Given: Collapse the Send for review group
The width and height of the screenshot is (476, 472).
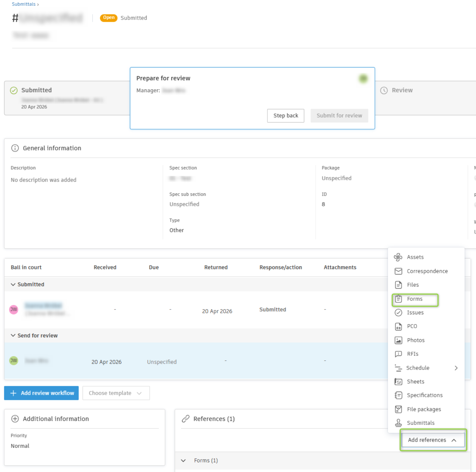Looking at the screenshot, I should [13, 335].
